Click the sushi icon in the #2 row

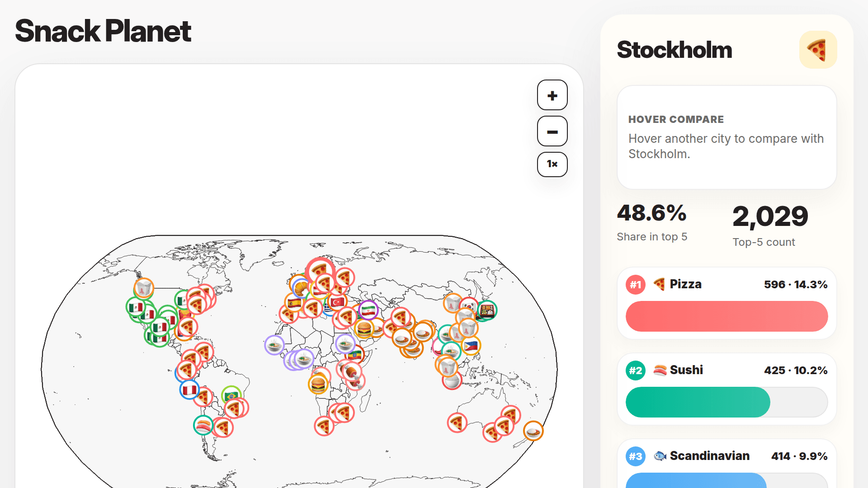[x=660, y=370]
